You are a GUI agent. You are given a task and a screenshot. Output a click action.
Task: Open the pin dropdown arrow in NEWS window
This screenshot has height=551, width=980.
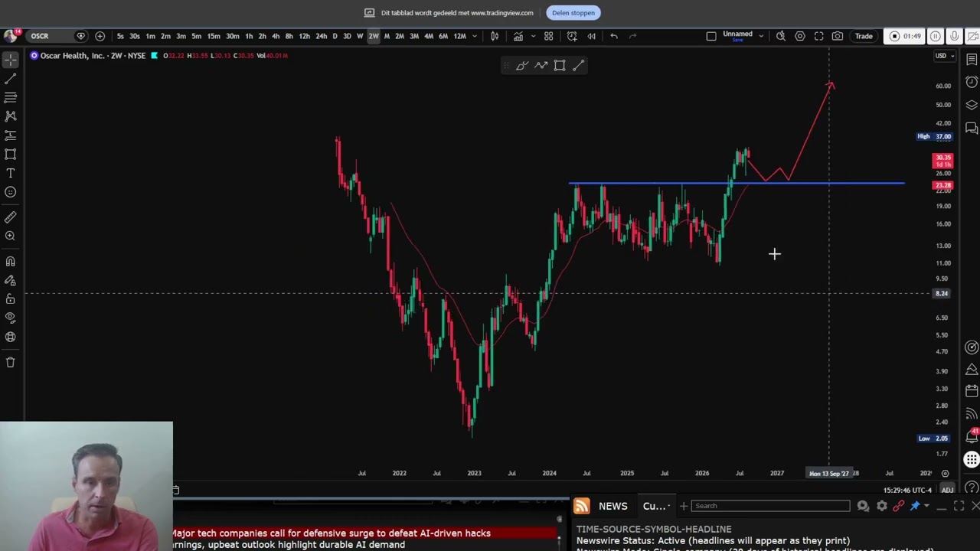926,506
